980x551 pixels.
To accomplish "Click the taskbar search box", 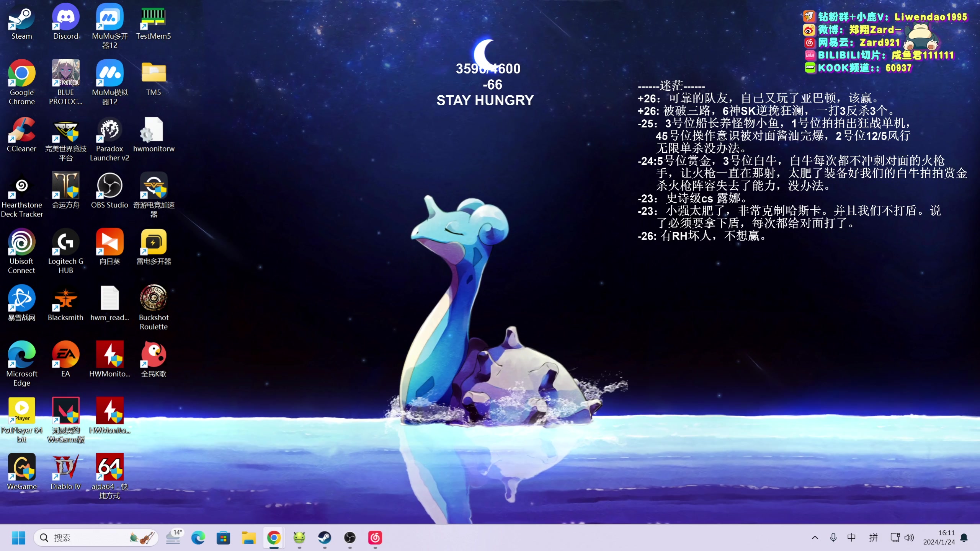I will tap(96, 538).
